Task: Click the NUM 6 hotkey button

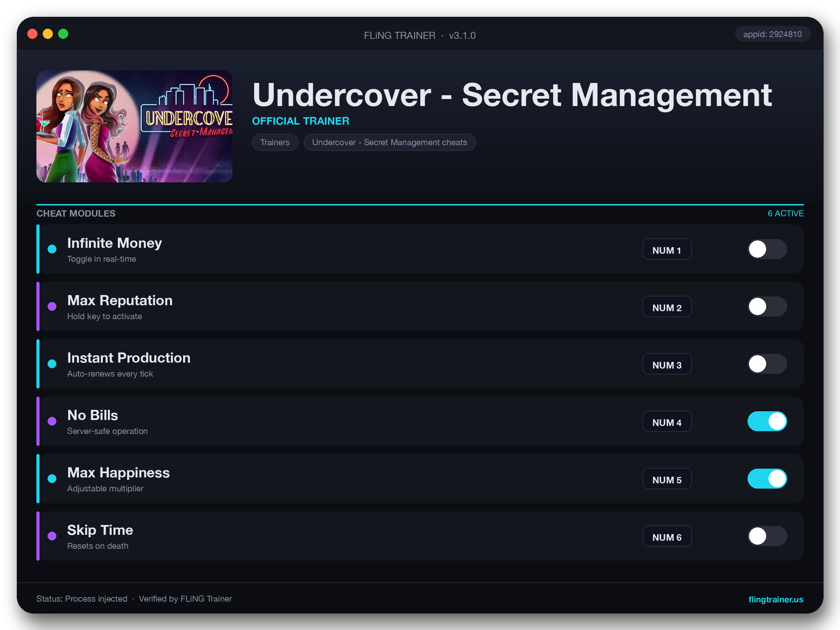Action: pos(667,536)
